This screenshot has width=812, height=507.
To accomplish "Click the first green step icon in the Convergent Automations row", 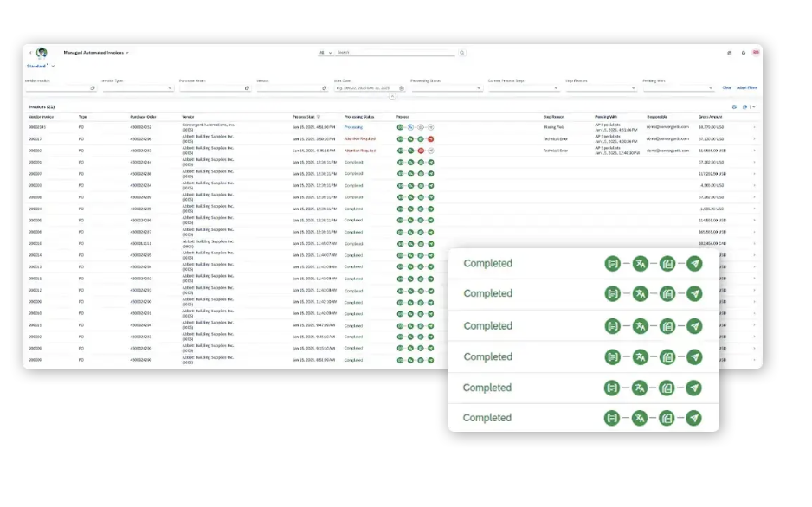I will tap(400, 127).
